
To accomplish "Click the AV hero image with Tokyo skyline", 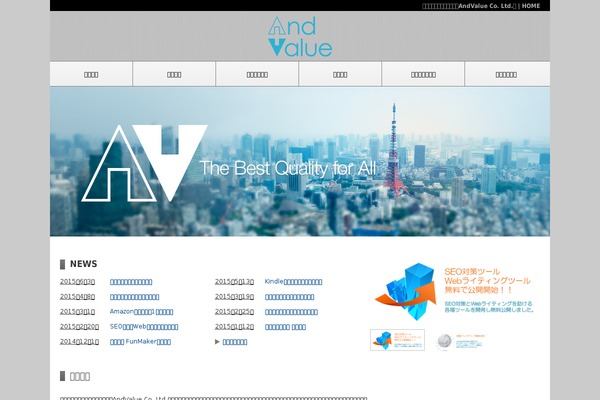I will point(300,162).
